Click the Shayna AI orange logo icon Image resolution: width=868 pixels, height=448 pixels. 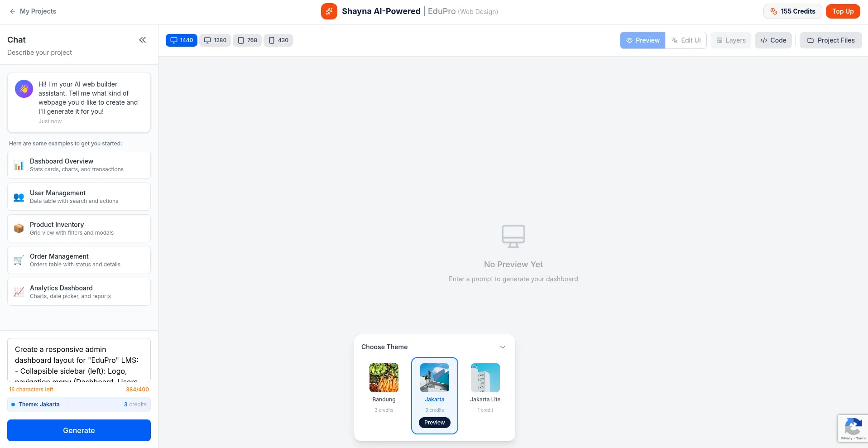tap(329, 11)
